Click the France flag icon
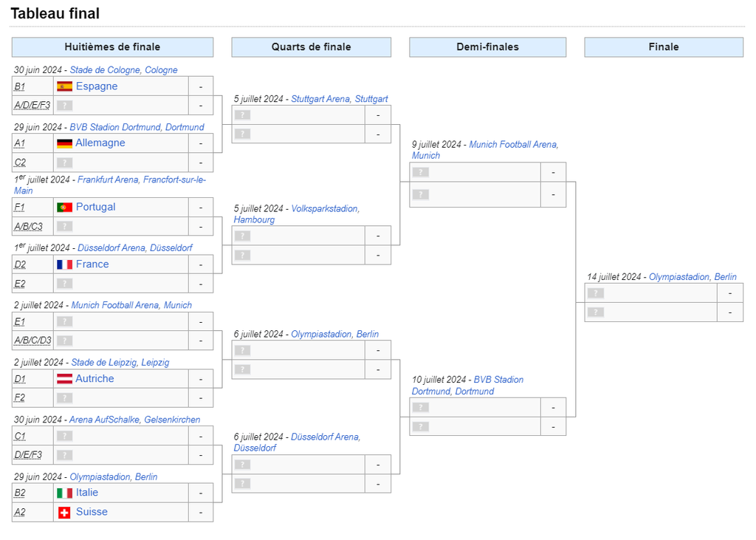The height and width of the screenshot is (540, 756). point(65,264)
